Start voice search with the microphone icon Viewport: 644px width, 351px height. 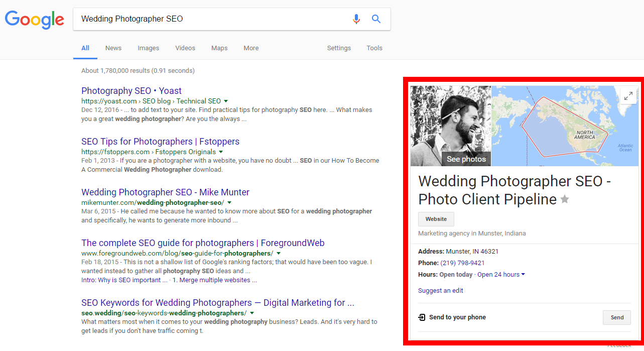pos(356,19)
